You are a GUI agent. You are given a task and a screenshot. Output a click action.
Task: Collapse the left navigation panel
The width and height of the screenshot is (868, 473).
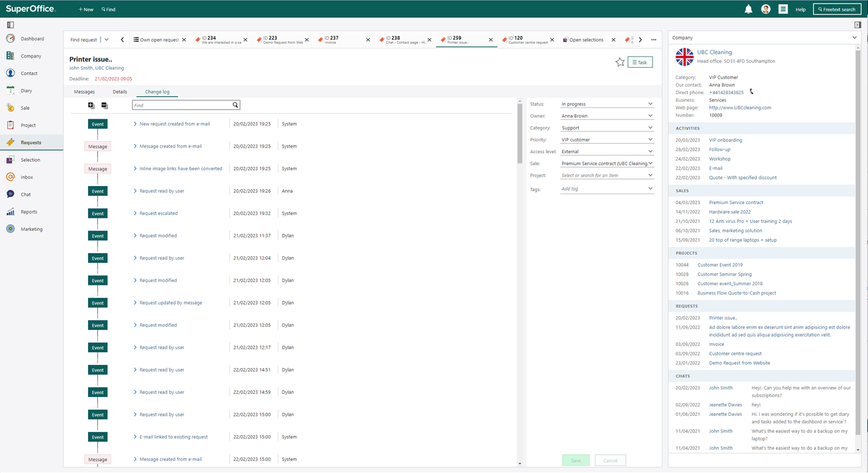coord(10,25)
